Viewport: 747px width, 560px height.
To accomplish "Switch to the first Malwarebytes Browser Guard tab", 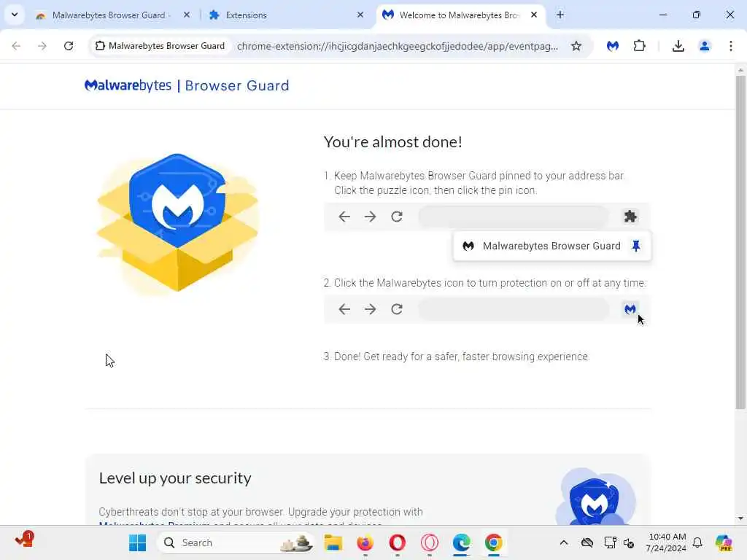I will [113, 15].
